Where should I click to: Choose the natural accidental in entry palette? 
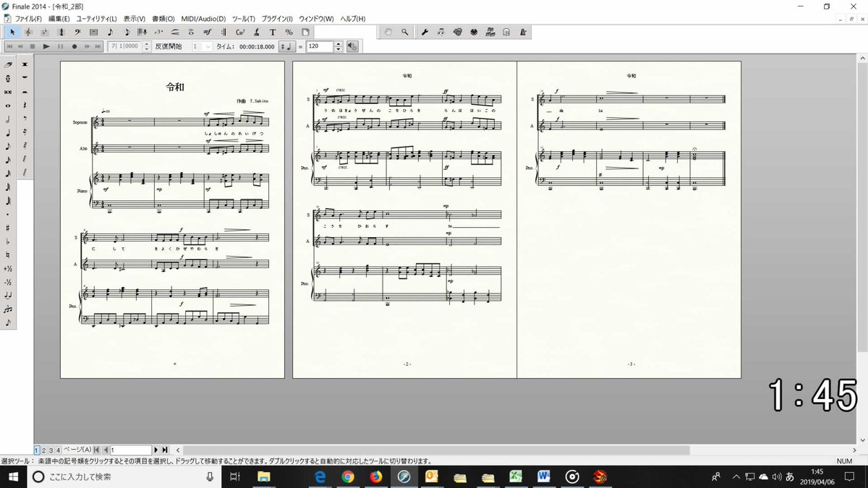[8, 254]
